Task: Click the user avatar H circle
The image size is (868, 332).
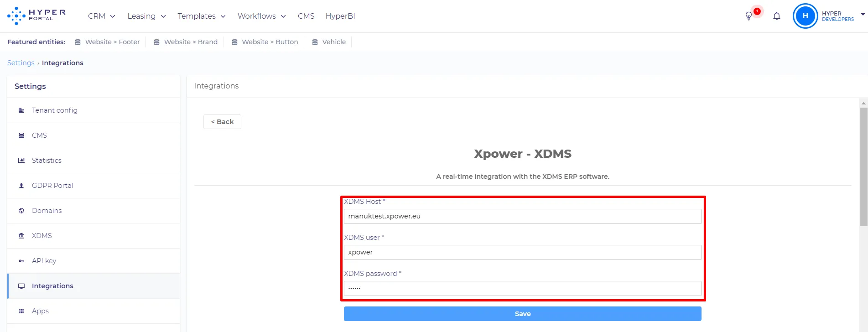Action: click(x=806, y=16)
